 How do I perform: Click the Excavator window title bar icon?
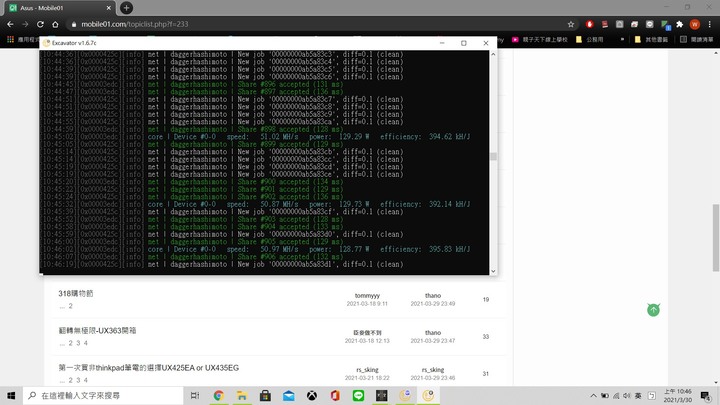(x=46, y=43)
